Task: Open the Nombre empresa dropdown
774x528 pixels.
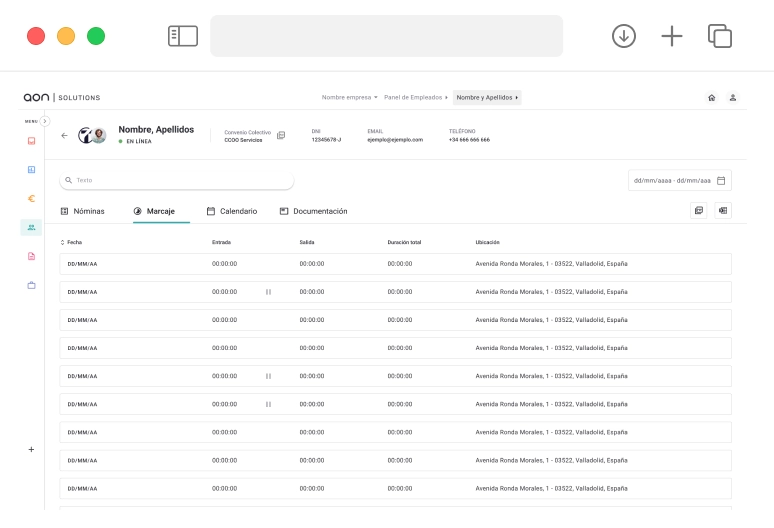Action: (349, 98)
